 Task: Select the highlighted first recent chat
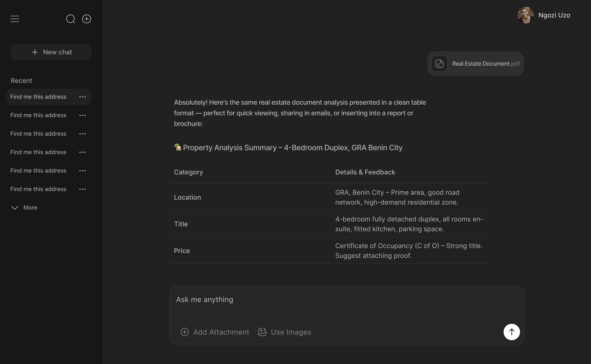38,97
